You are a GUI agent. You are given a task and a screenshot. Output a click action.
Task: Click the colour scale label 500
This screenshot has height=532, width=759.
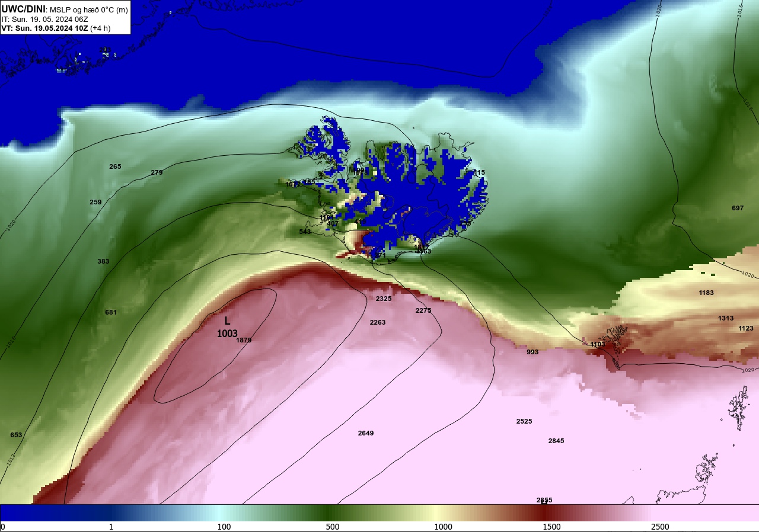[x=333, y=527]
